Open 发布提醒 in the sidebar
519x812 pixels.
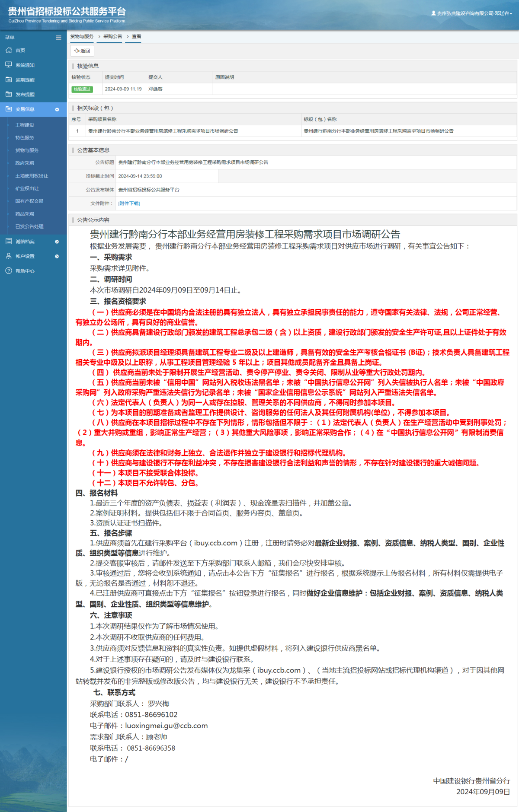coord(25,95)
